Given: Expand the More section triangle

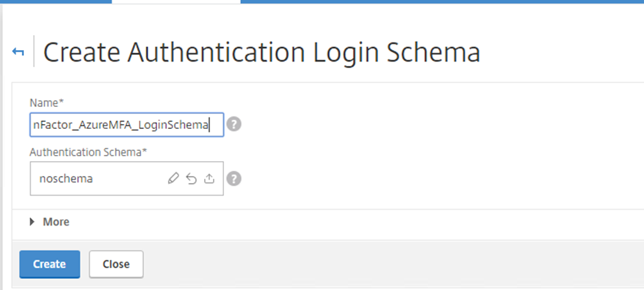Looking at the screenshot, I should pos(32,222).
